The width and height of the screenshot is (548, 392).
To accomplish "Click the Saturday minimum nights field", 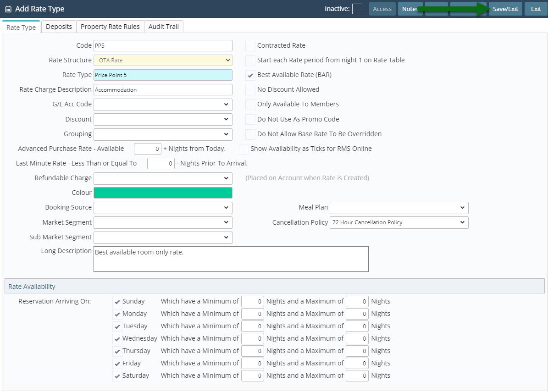I will [x=252, y=376].
